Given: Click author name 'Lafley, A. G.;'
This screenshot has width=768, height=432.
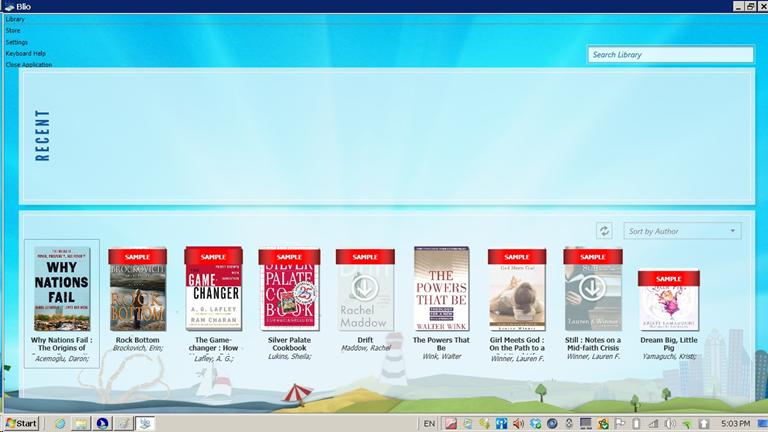Looking at the screenshot, I should 214,359.
